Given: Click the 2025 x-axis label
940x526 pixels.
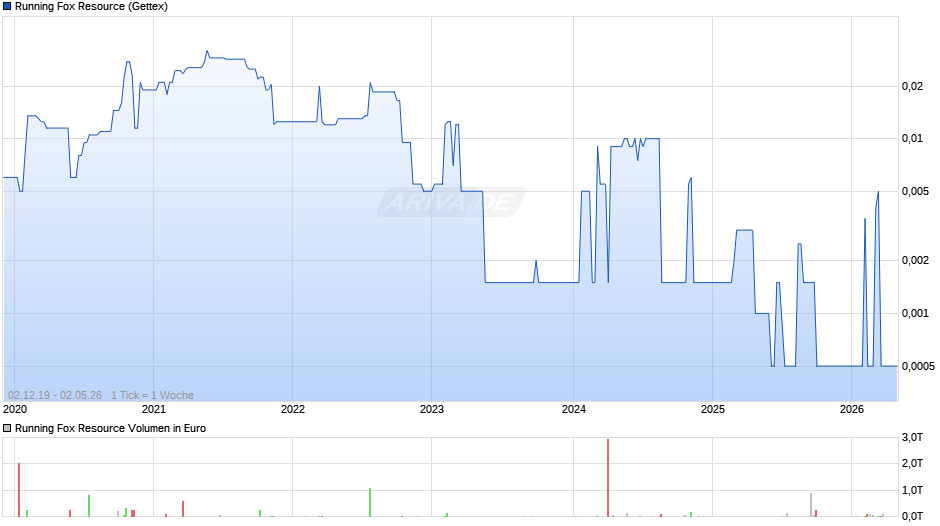Looking at the screenshot, I should (x=713, y=409).
